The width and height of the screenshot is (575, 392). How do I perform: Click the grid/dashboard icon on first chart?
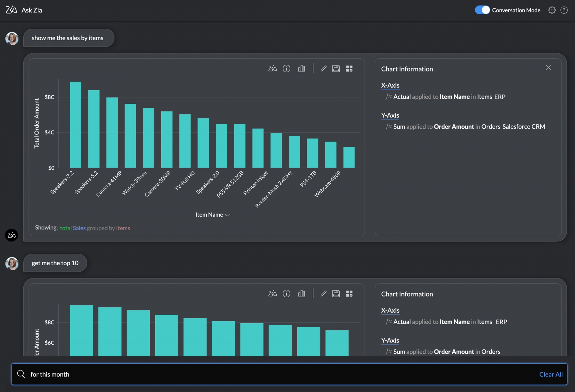349,68
